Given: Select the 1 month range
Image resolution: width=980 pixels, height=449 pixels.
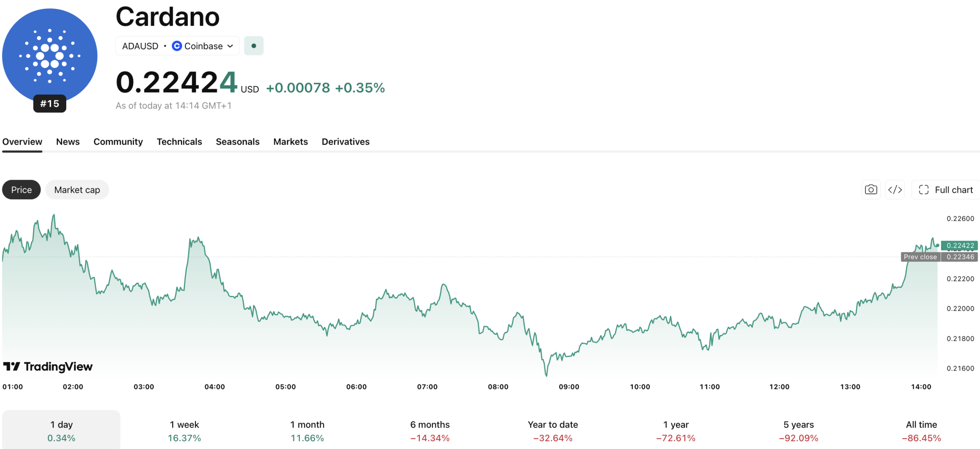Looking at the screenshot, I should [x=307, y=431].
